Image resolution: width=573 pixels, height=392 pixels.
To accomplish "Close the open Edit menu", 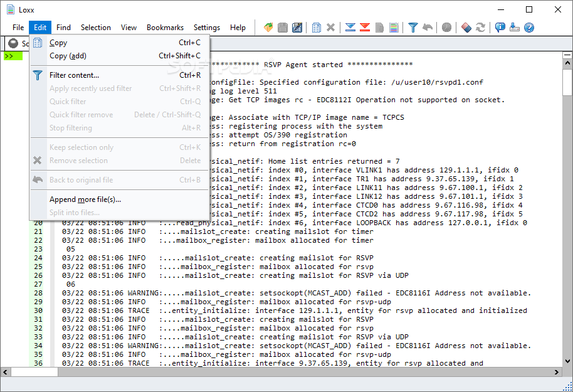I will click(x=40, y=28).
